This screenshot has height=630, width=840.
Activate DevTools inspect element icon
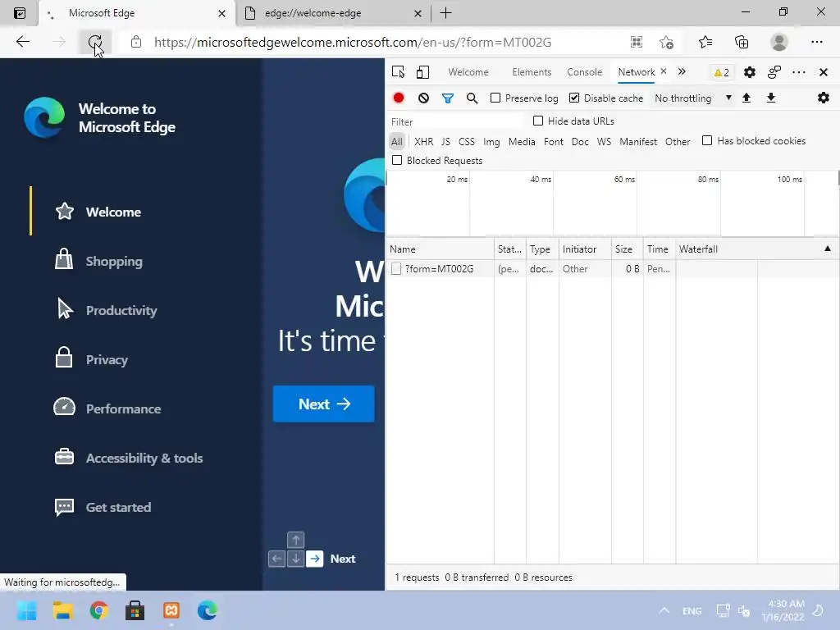pos(398,72)
